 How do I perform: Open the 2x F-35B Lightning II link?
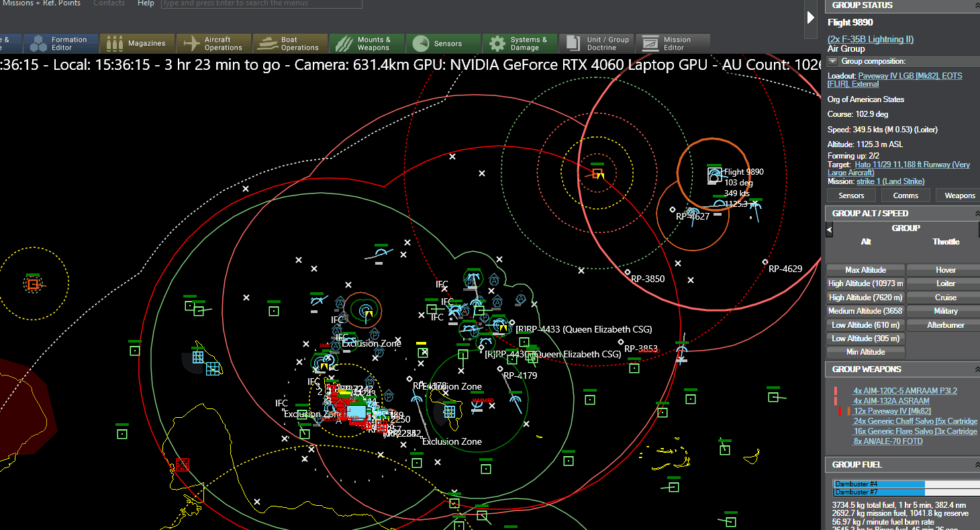click(x=871, y=39)
